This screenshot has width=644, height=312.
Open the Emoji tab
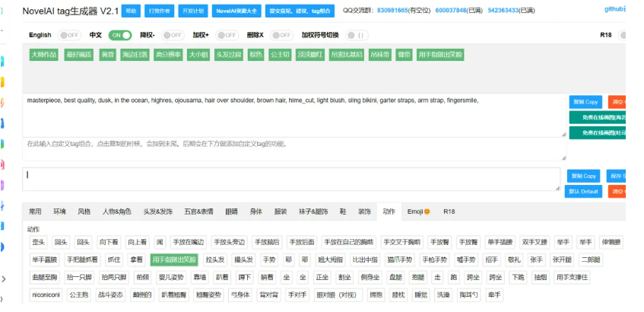pyautogui.click(x=418, y=211)
